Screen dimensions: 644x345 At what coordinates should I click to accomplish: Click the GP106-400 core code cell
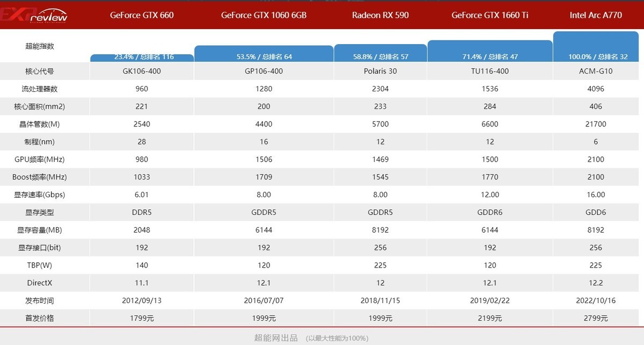[x=264, y=71]
